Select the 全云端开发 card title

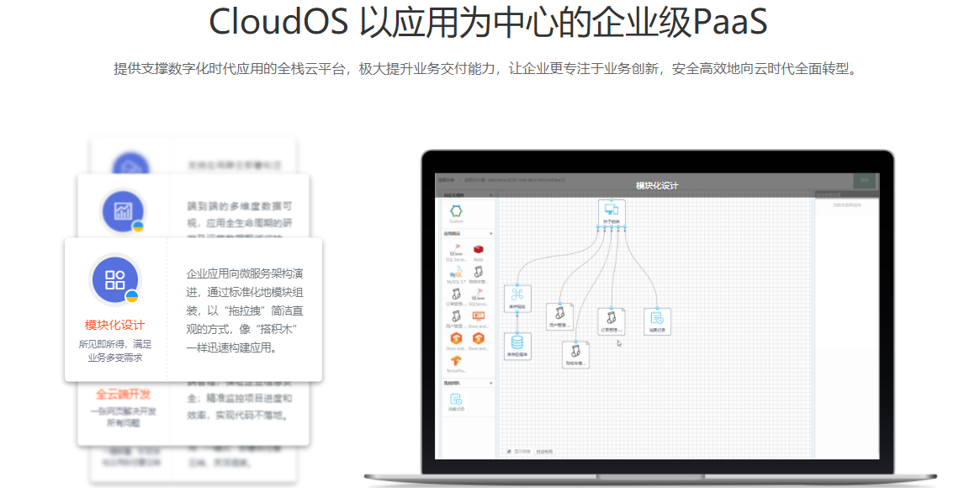click(123, 395)
